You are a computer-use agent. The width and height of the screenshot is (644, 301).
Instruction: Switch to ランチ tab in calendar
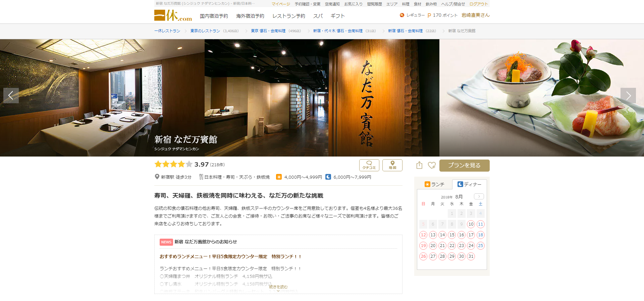[x=434, y=184]
